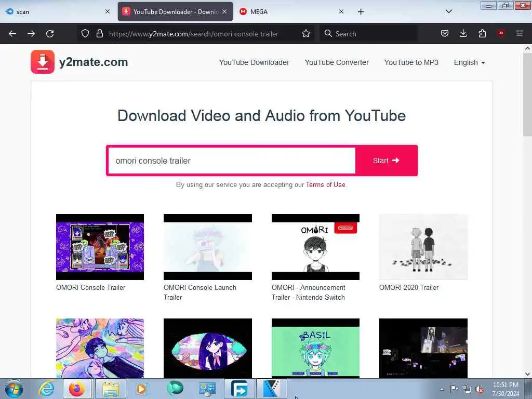Open OMORI 2020 Trailer thumbnail
532x399 pixels.
click(423, 247)
